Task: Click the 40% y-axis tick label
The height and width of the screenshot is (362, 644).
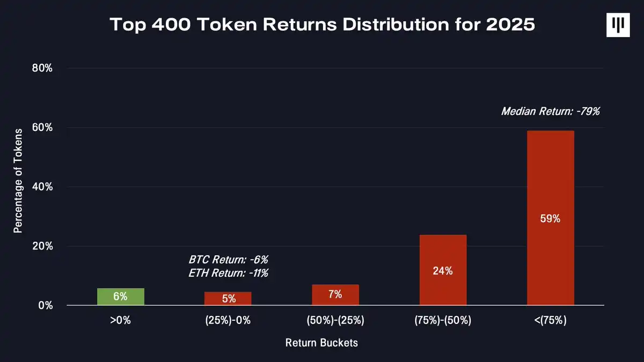Action: coord(42,187)
